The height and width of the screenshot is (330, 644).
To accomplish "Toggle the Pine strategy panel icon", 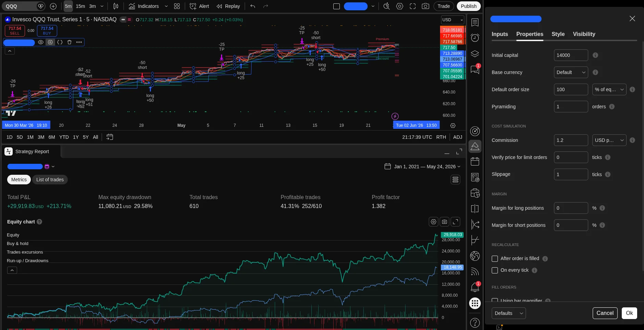I will point(475,147).
